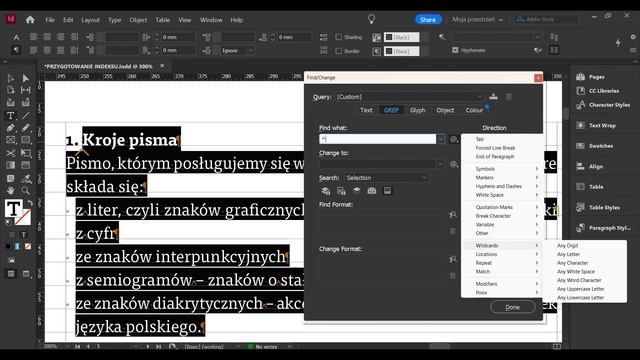The height and width of the screenshot is (360, 640).
Task: Expand the Find what history dropdown
Action: 440,139
